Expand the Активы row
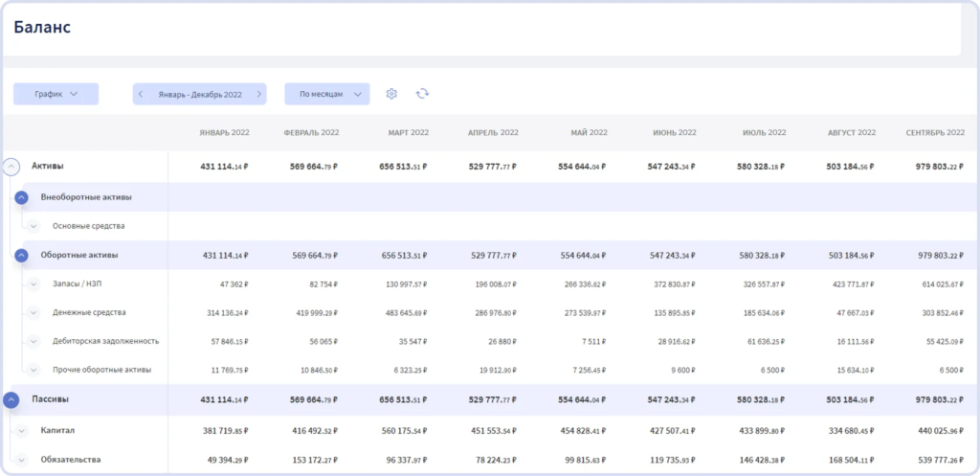 tap(11, 167)
